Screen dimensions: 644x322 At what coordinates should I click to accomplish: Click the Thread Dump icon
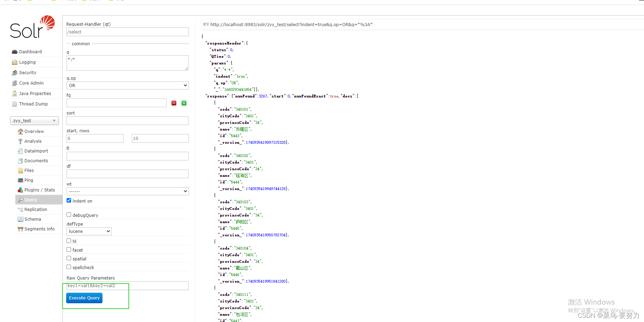tap(15, 104)
